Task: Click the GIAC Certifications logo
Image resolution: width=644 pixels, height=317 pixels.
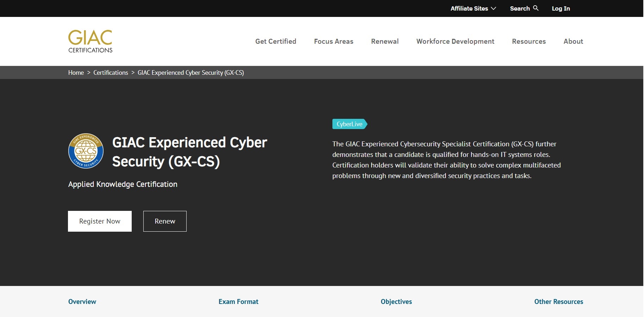Action: (x=90, y=41)
